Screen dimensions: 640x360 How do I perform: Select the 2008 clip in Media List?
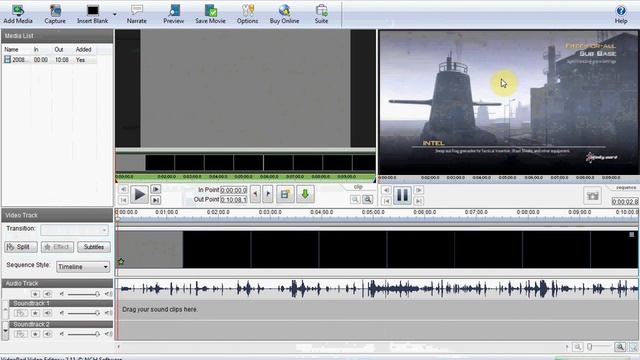50,60
